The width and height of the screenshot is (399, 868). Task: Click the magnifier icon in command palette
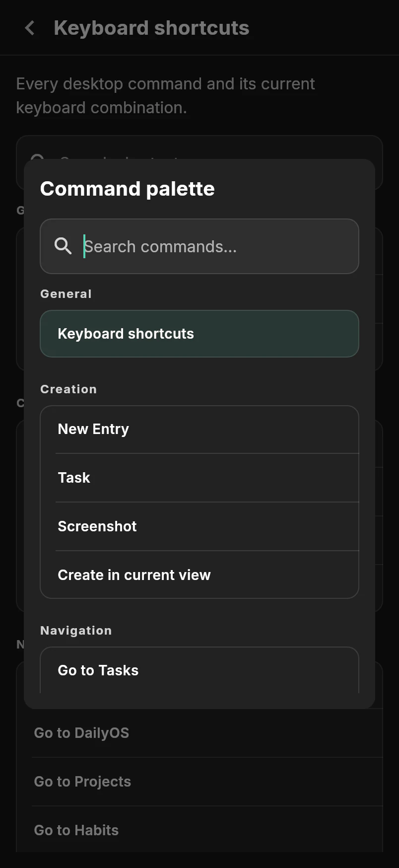63,246
